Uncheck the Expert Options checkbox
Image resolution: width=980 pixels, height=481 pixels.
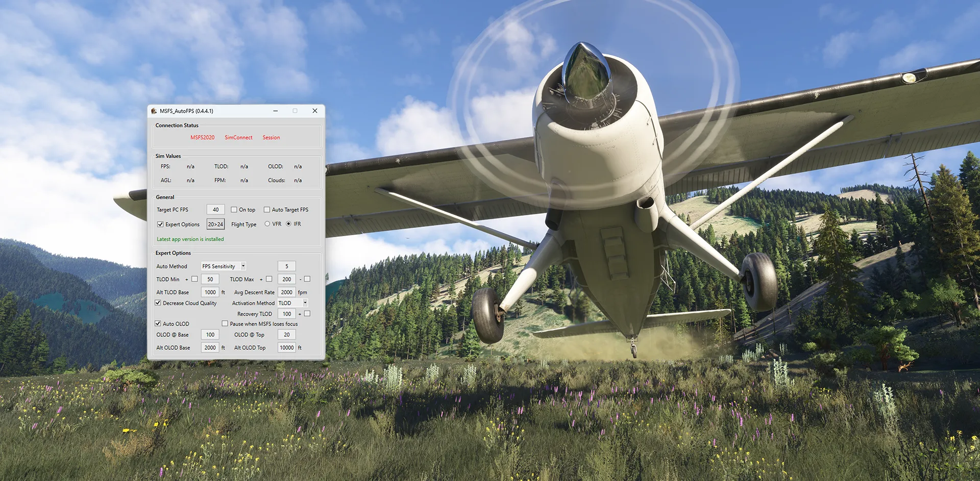tap(160, 224)
